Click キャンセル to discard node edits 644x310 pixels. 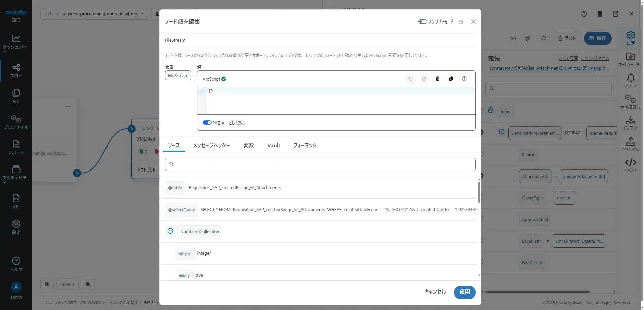[435, 292]
